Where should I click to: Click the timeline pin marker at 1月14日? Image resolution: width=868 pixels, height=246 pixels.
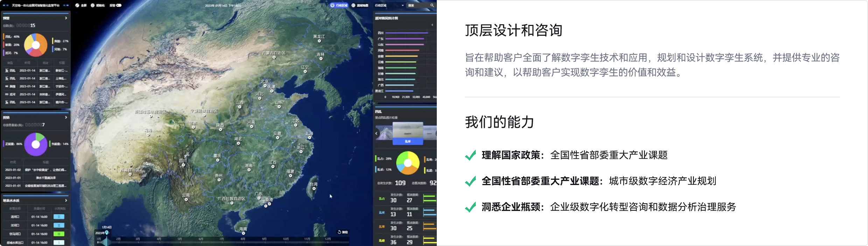107,232
